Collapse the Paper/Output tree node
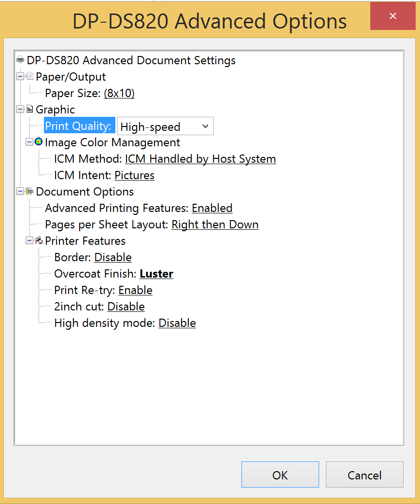 pyautogui.click(x=20, y=76)
